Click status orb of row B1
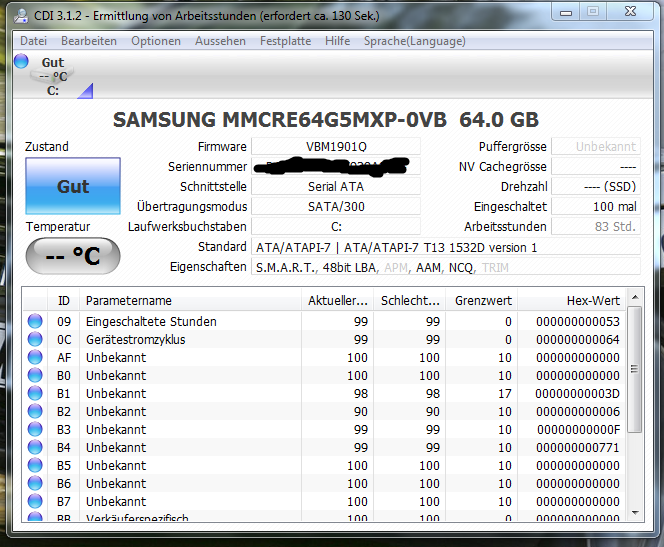Viewport: 664px width, 547px height. tap(35, 393)
